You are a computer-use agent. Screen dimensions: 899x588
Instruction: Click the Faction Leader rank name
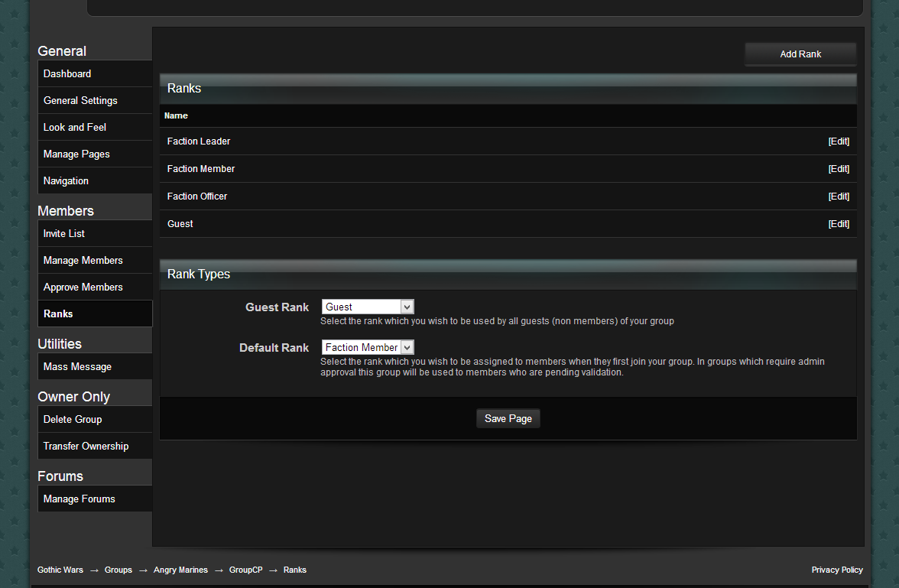coord(199,141)
